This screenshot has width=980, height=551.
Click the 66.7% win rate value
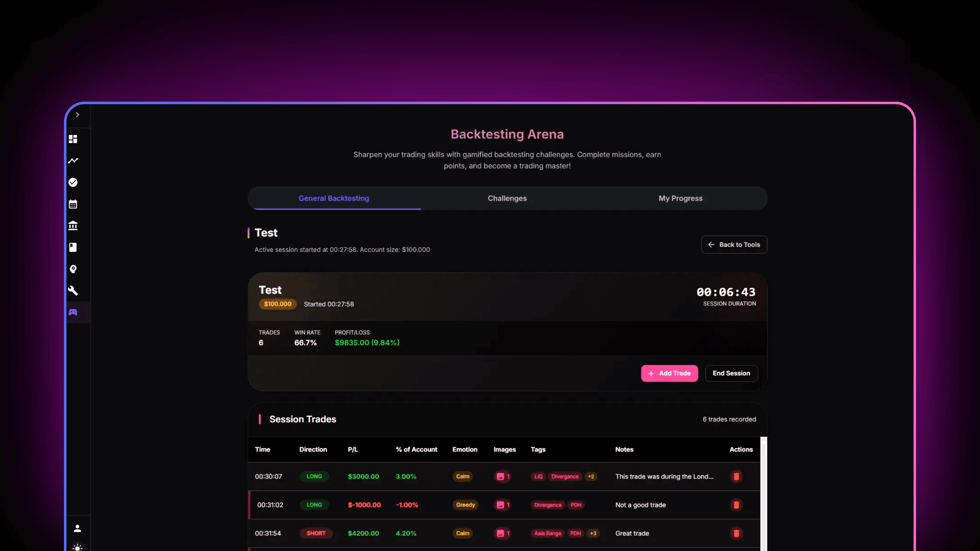point(306,342)
